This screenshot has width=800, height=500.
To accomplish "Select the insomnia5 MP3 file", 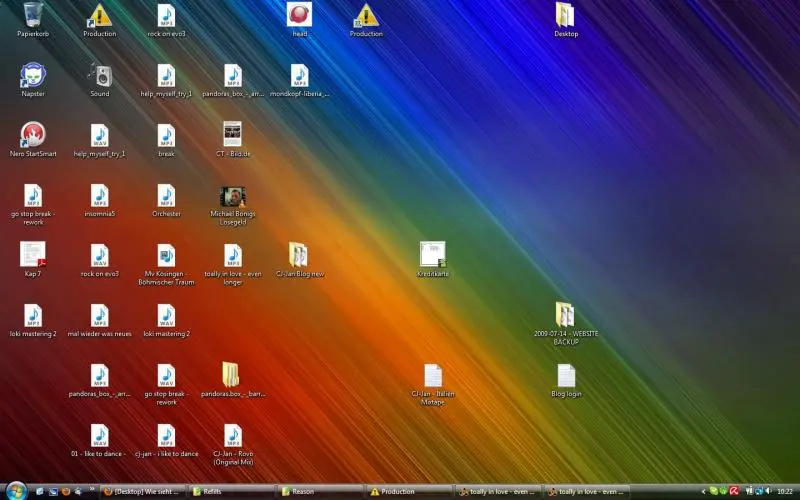I will tap(99, 195).
